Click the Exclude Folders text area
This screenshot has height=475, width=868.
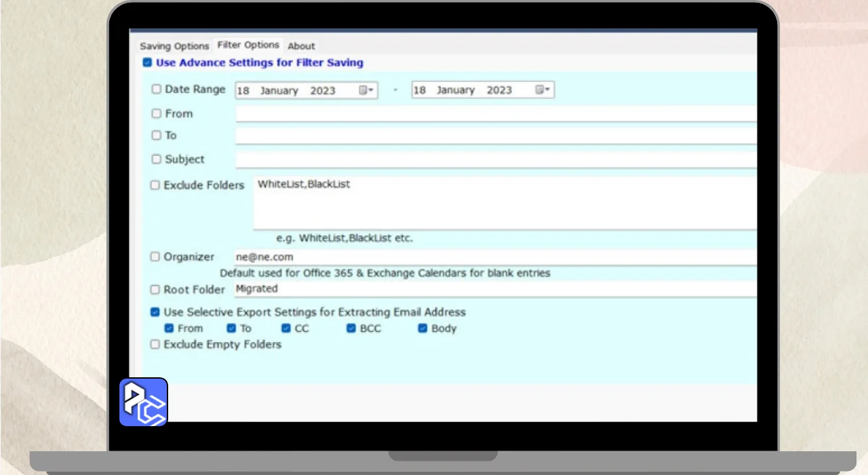pos(505,203)
